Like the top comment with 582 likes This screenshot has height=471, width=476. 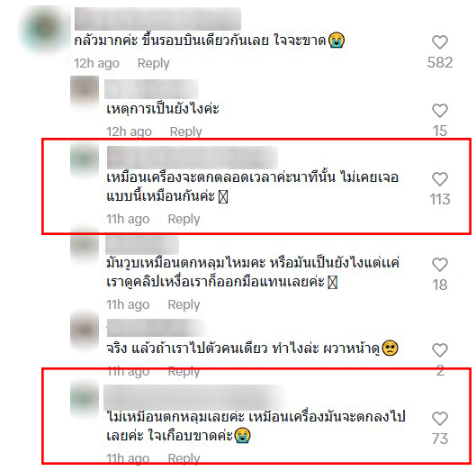click(440, 42)
